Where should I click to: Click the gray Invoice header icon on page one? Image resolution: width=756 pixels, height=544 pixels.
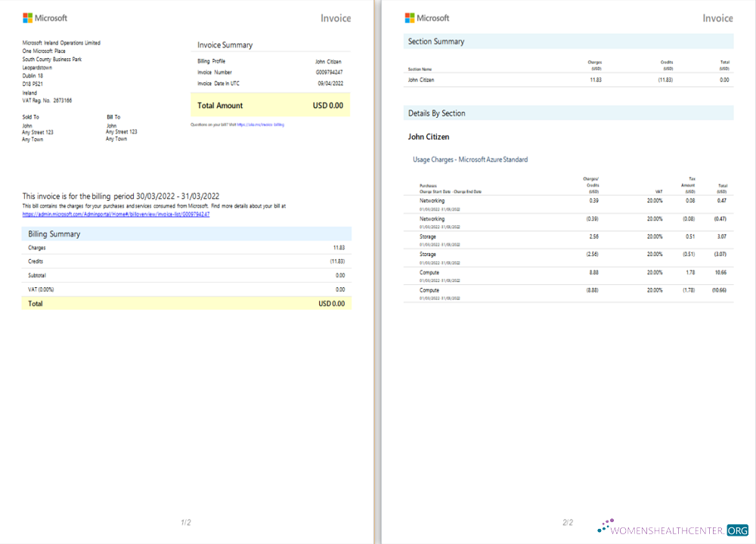[335, 17]
